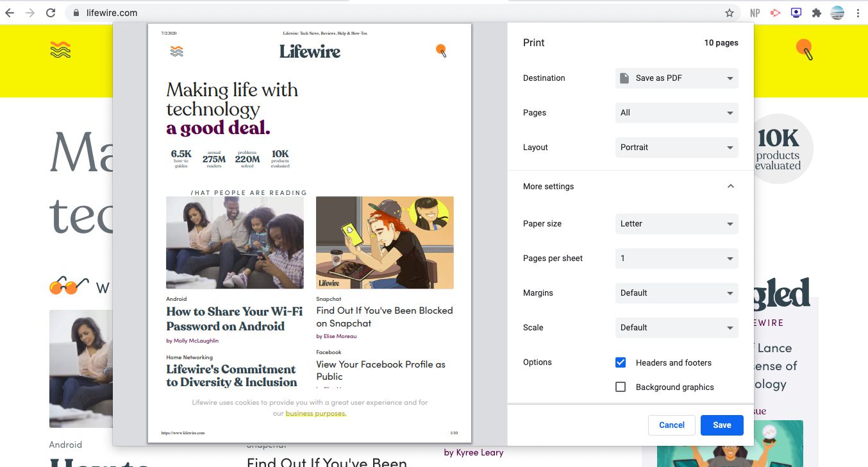Click the 'Paper size' label
Viewport: 868px width, 467px height.
[542, 224]
